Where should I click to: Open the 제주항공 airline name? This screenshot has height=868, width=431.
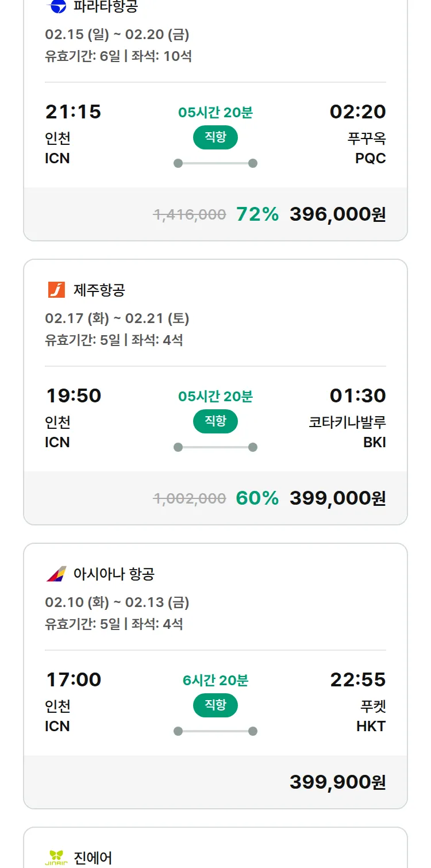click(x=99, y=290)
